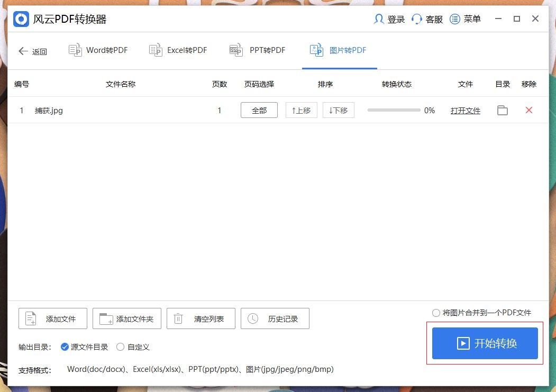Open the 清空列表 trash icon
556x392 pixels.
(179, 318)
